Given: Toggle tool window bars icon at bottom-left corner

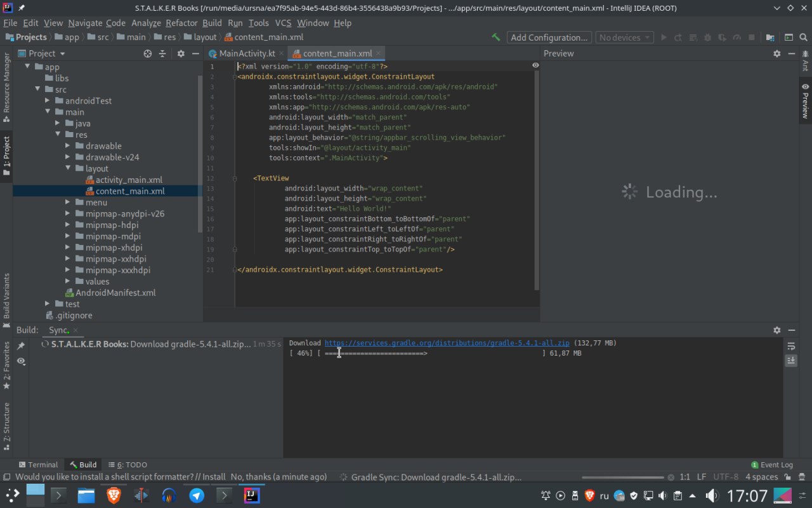Looking at the screenshot, I should pos(6,477).
